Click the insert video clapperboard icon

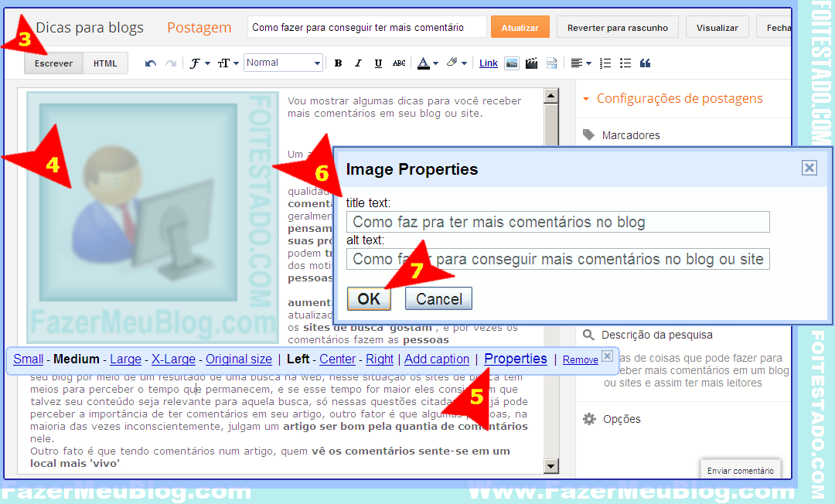click(x=531, y=63)
